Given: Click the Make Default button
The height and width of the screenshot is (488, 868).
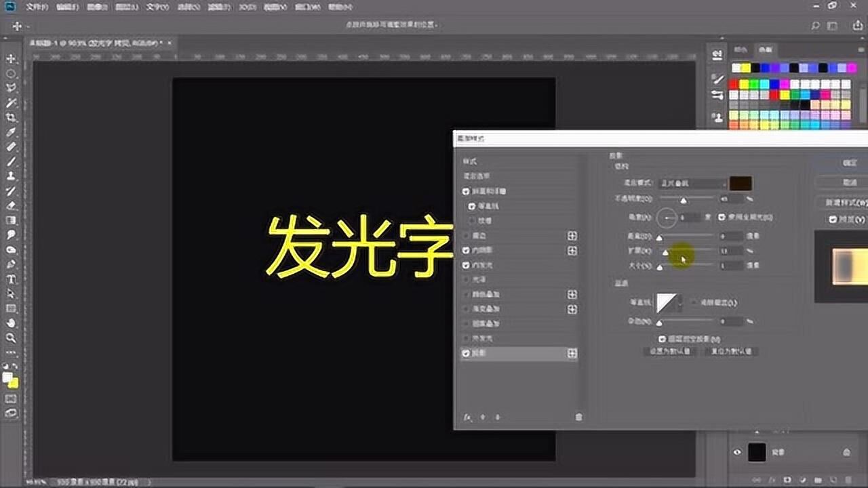Looking at the screenshot, I should [x=669, y=352].
